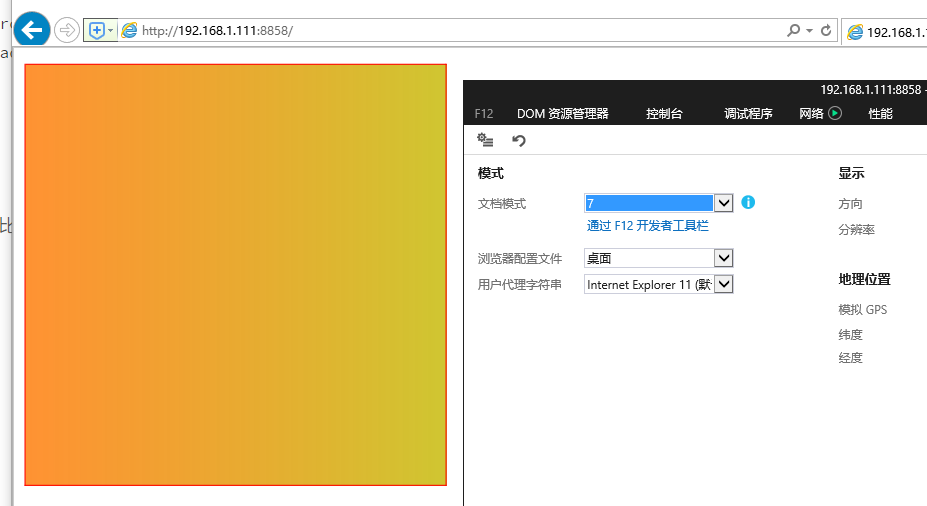Open the 性能 tab
The height and width of the screenshot is (506, 927).
[880, 113]
